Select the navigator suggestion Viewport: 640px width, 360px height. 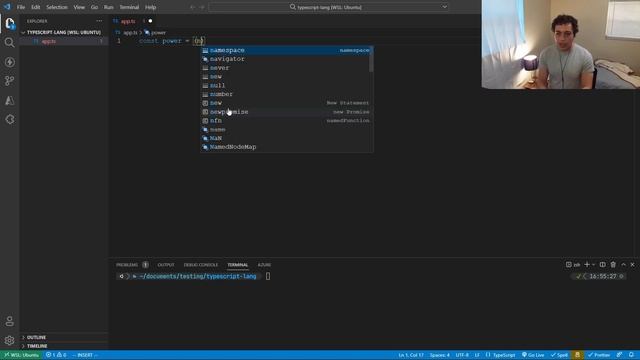(286, 59)
